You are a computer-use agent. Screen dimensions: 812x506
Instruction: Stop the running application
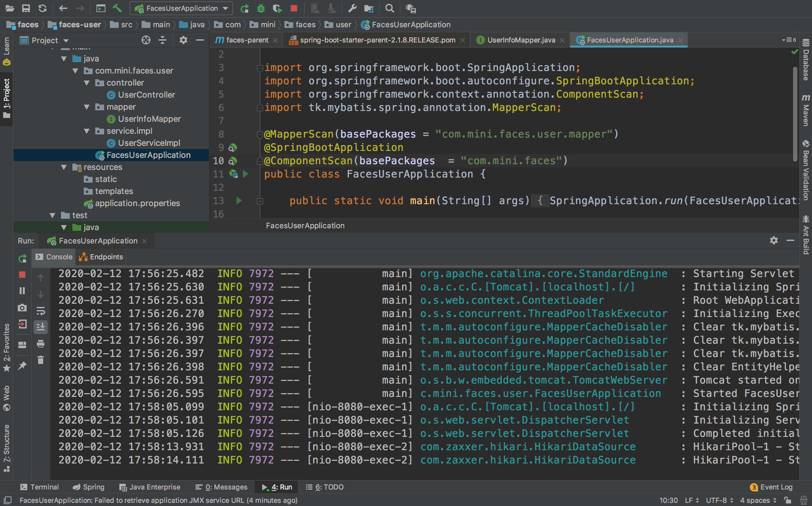point(294,8)
